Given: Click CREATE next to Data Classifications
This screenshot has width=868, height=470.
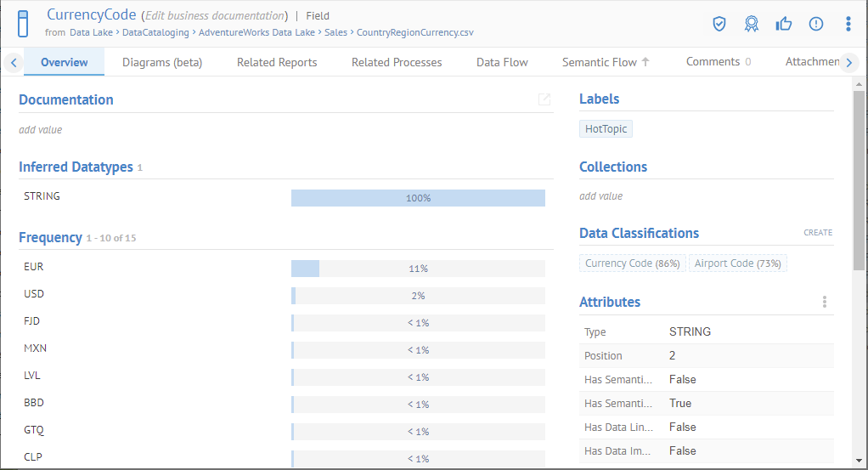Looking at the screenshot, I should [818, 233].
